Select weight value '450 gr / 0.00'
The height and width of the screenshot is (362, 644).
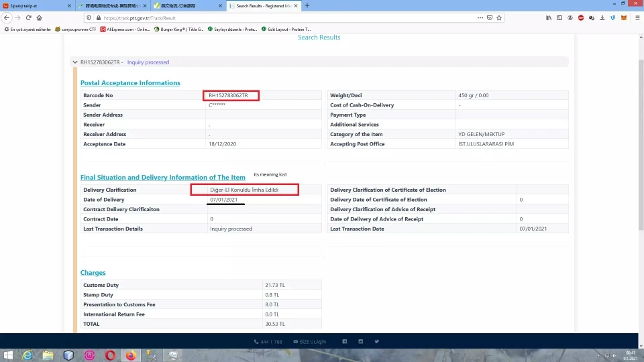[x=473, y=95]
